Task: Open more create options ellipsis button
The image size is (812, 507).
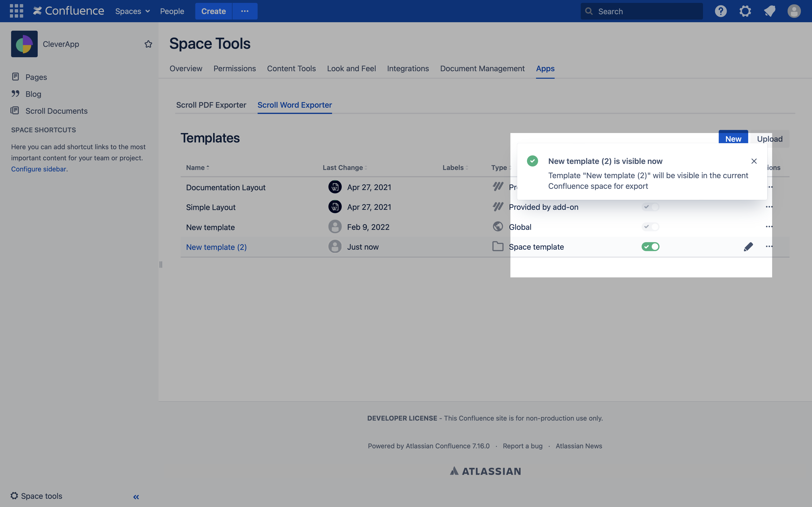Action: pyautogui.click(x=245, y=11)
